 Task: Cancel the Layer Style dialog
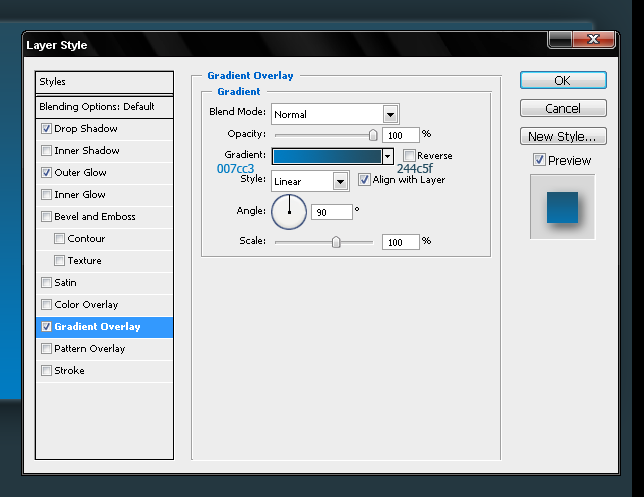click(x=562, y=108)
